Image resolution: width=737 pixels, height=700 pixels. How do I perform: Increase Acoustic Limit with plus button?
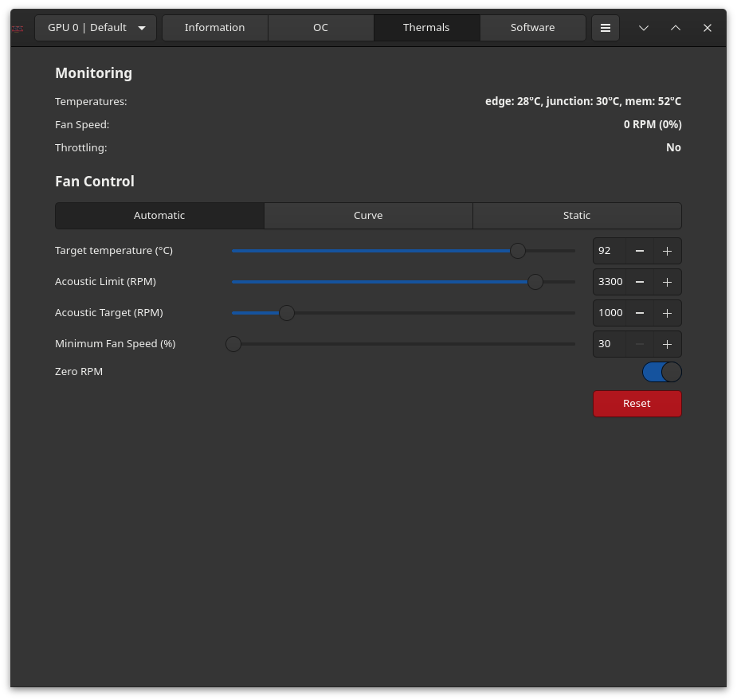point(667,282)
